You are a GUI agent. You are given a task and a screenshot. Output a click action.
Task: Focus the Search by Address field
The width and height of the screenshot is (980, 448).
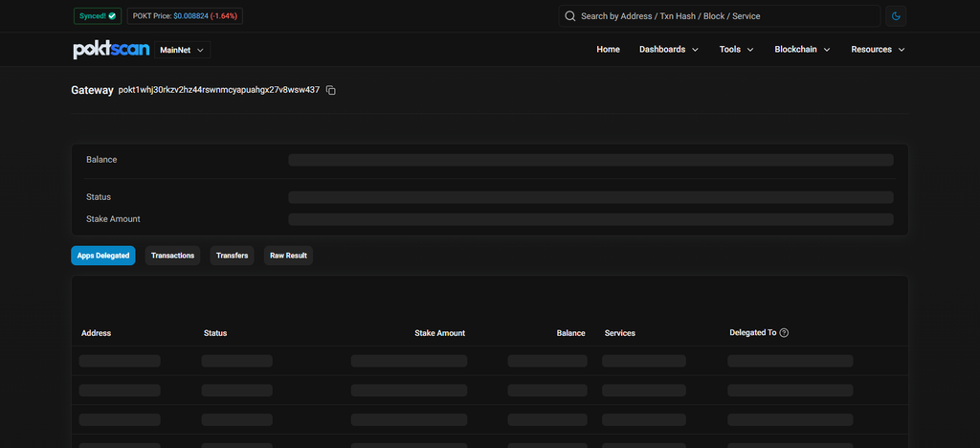[719, 16]
